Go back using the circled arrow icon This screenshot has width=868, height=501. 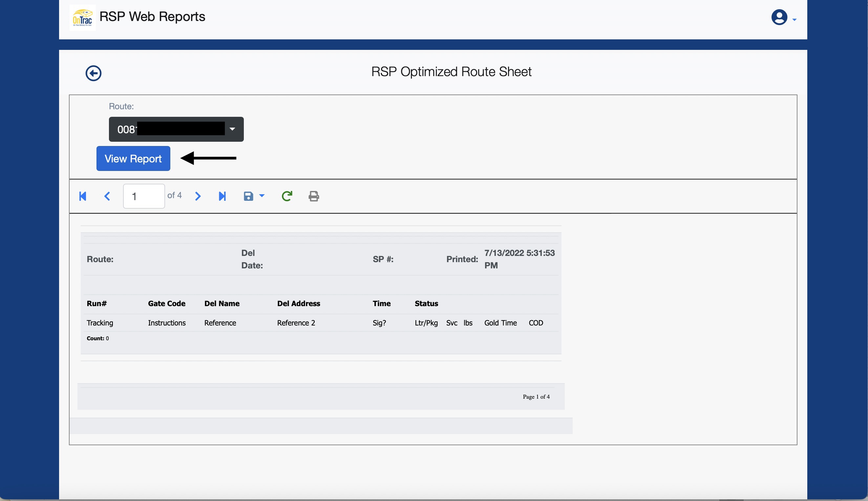[93, 73]
